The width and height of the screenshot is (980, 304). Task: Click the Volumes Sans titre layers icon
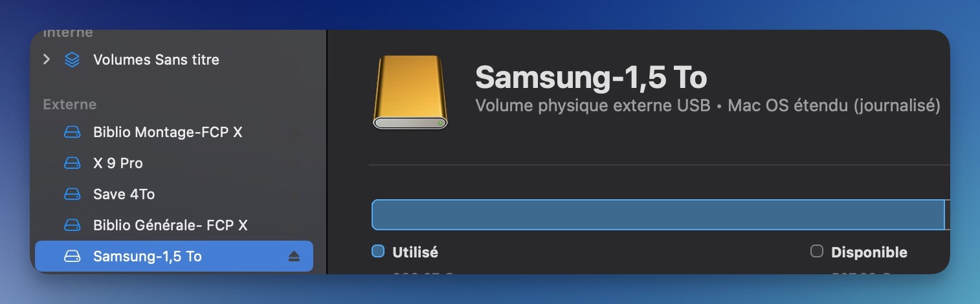click(72, 60)
